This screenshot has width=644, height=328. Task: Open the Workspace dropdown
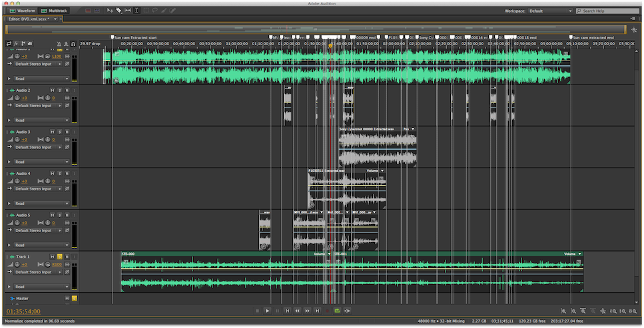[x=550, y=11]
